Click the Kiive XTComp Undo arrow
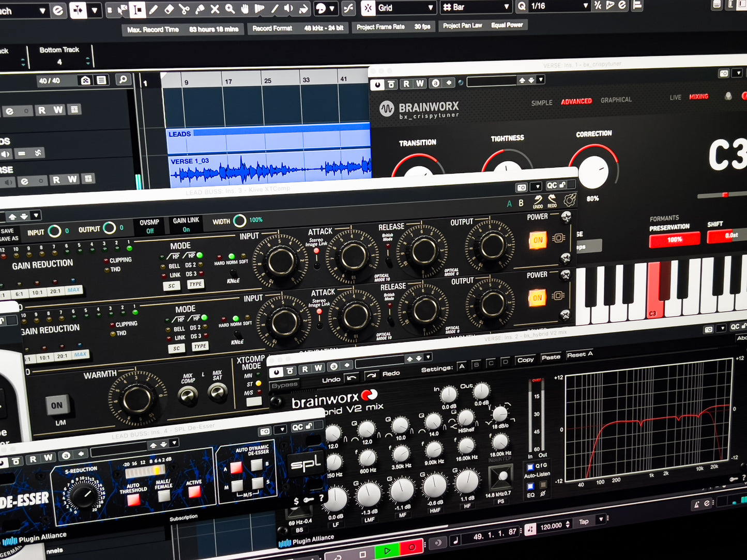The image size is (747, 560). (538, 200)
